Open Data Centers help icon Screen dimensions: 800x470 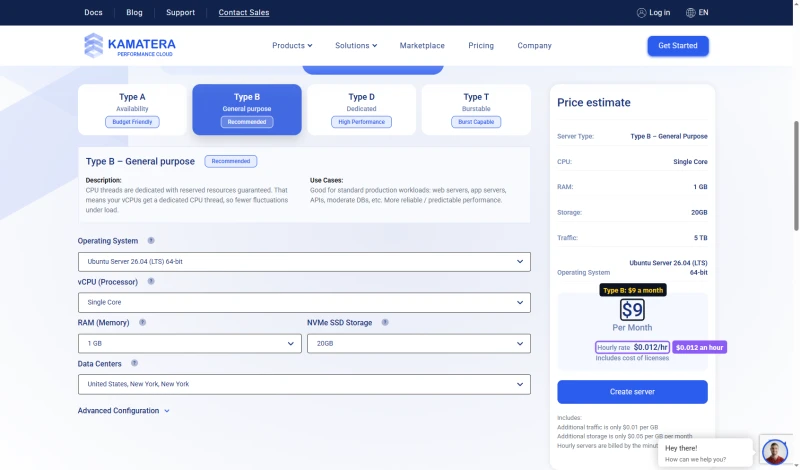coord(134,363)
